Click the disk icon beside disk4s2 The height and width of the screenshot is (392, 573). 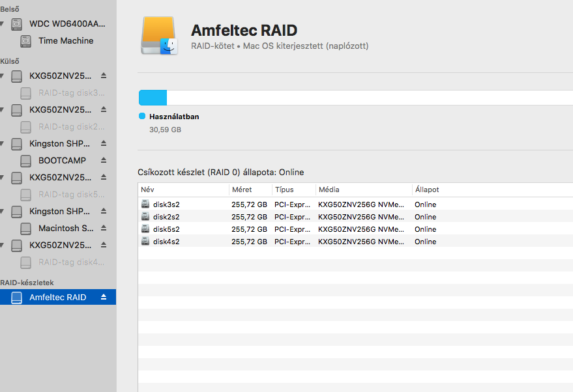click(x=145, y=242)
